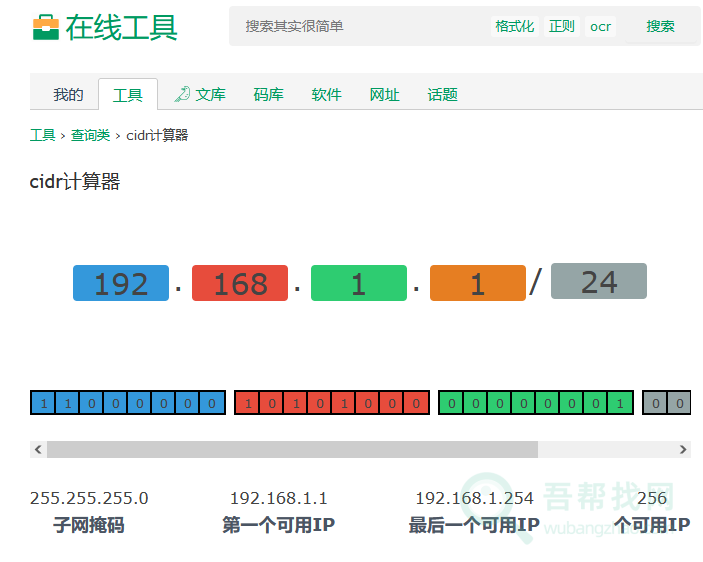Viewport: 703px width, 562px height.
Task: Switch to the 我的 tab
Action: point(68,95)
